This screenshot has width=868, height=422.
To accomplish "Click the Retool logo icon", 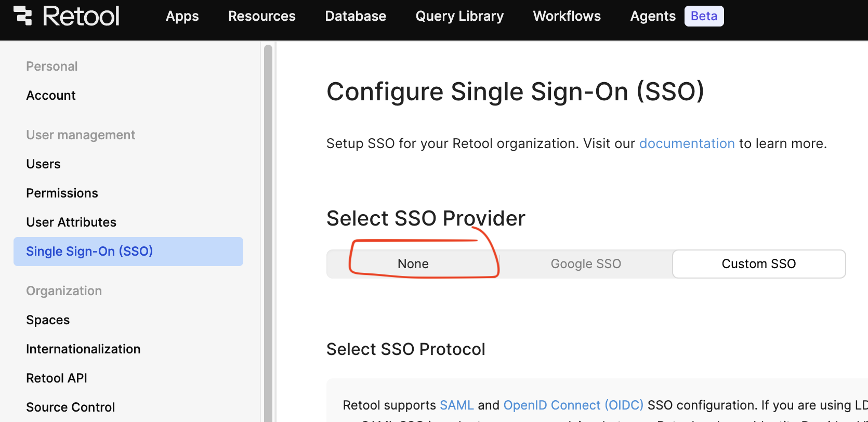I will (22, 16).
